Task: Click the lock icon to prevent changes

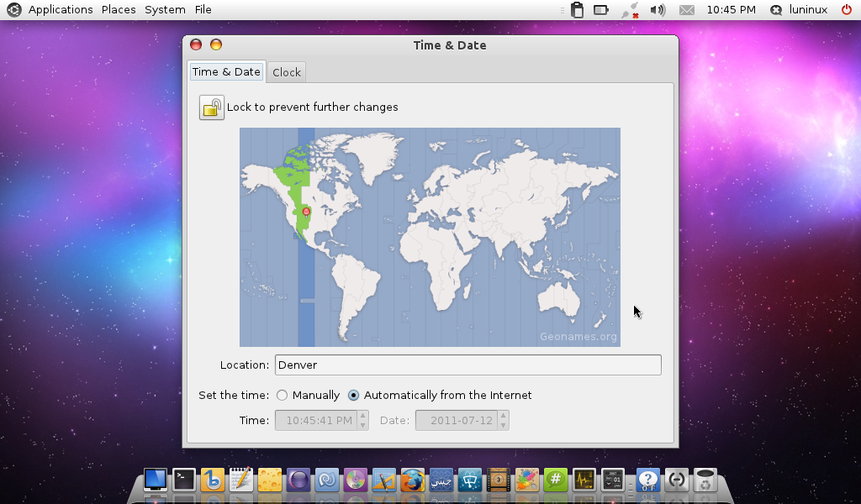Action: tap(211, 108)
